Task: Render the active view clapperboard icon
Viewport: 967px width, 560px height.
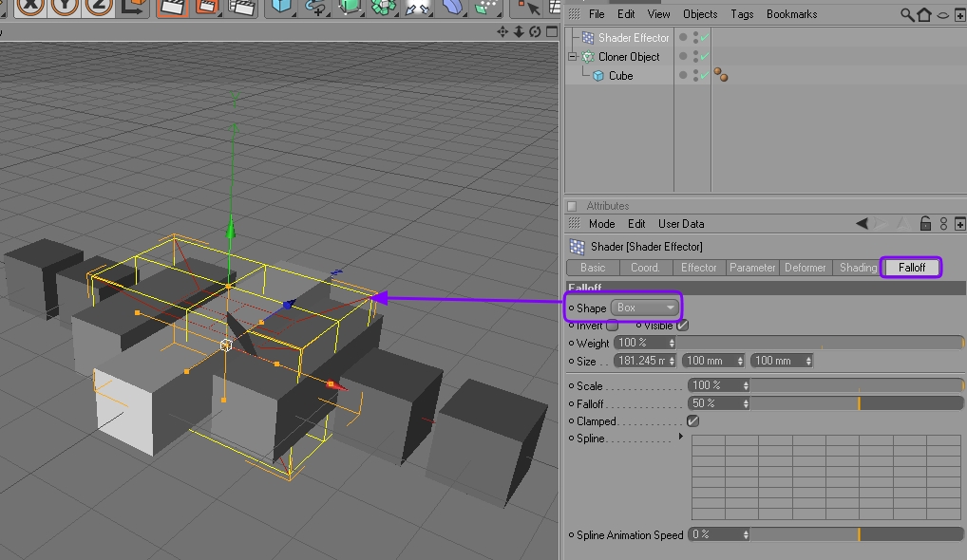Action: [172, 8]
